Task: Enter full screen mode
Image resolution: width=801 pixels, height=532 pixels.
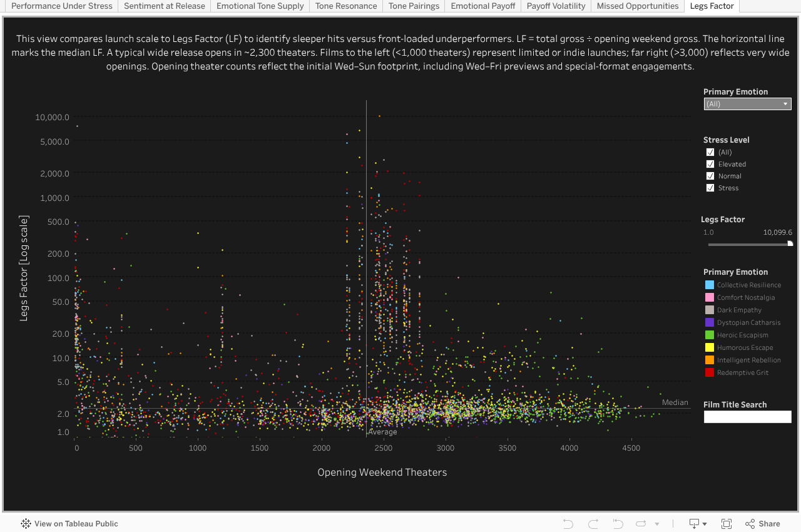Action: 727,524
